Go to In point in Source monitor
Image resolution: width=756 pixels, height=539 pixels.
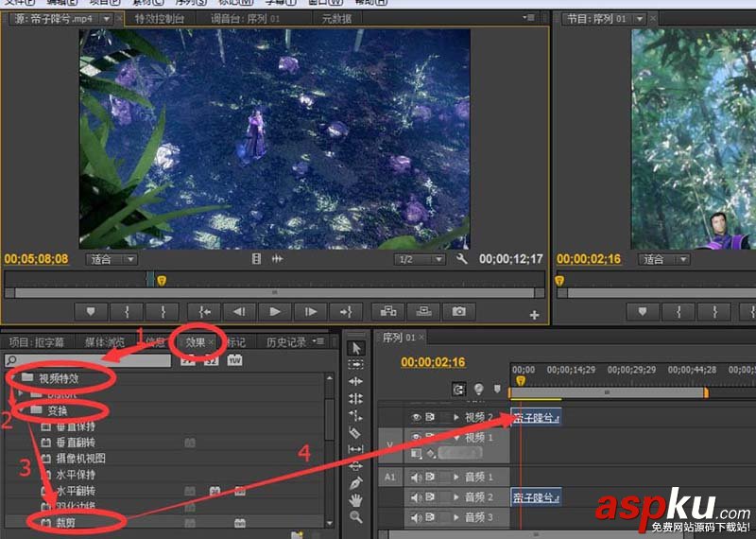click(204, 312)
